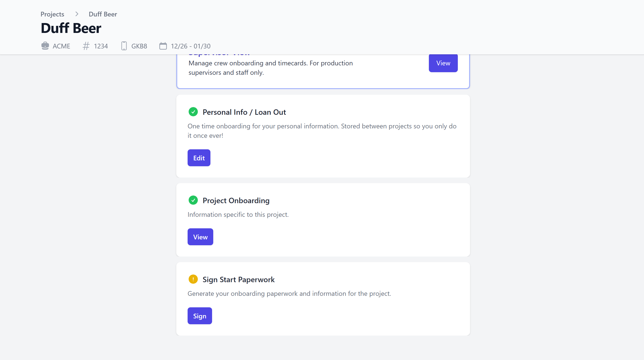Click the 'One time onboarding' description text

click(x=322, y=131)
